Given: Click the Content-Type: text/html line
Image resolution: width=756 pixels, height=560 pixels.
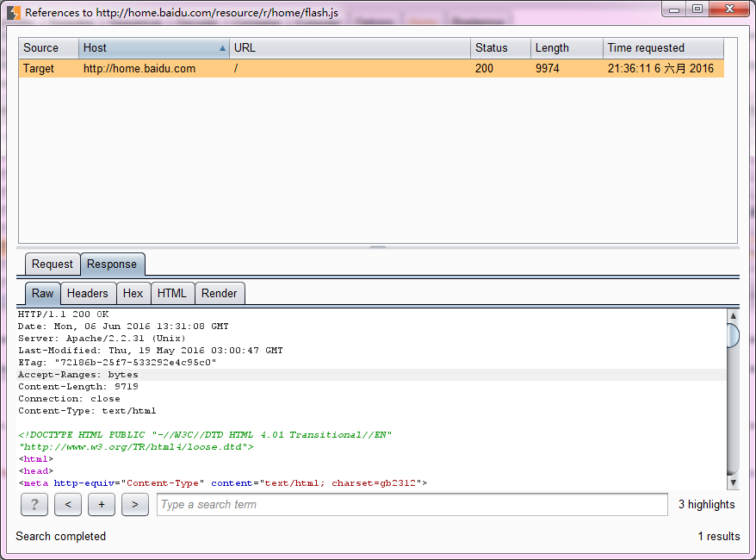Looking at the screenshot, I should coord(87,410).
